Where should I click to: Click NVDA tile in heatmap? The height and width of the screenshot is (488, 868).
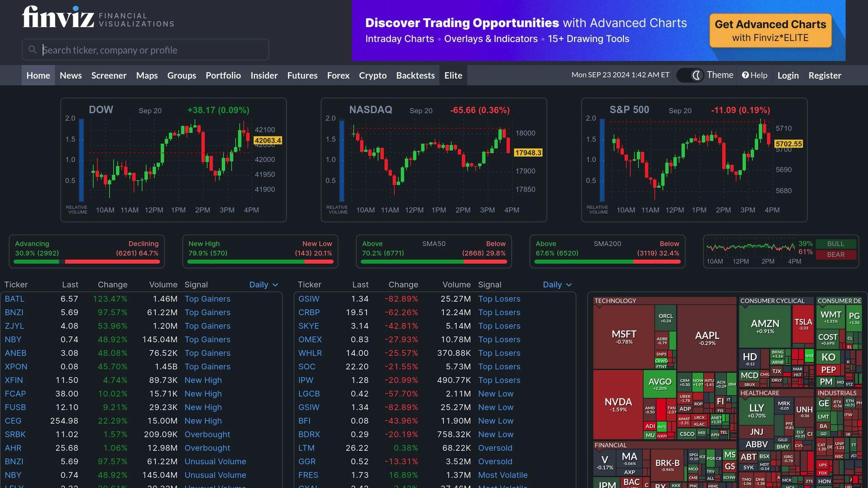pyautogui.click(x=618, y=404)
